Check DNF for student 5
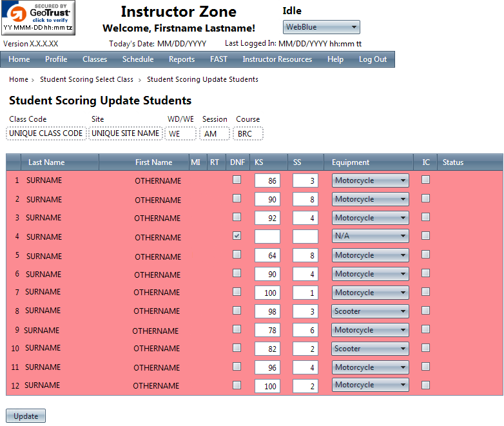Image resolution: width=504 pixels, height=426 pixels. pos(237,255)
